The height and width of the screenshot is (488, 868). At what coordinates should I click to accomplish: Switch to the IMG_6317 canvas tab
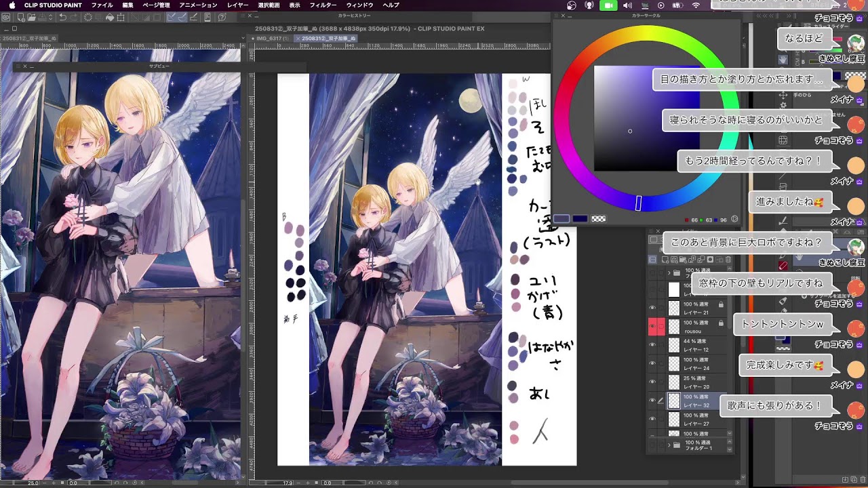pos(272,39)
